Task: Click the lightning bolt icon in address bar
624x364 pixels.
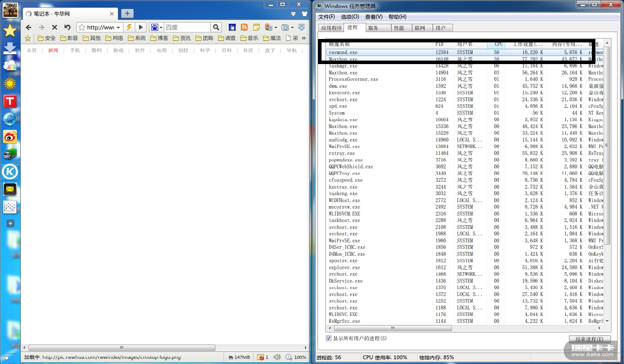Action: [129, 27]
